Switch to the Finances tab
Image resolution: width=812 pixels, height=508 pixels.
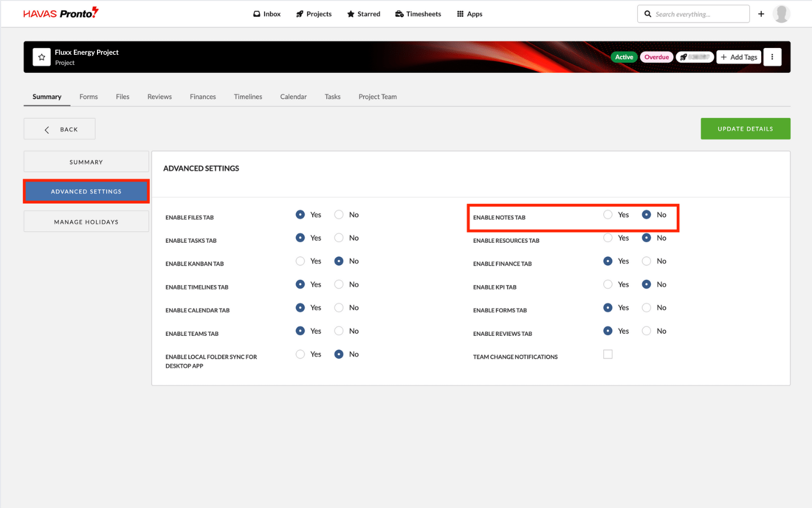pos(203,97)
